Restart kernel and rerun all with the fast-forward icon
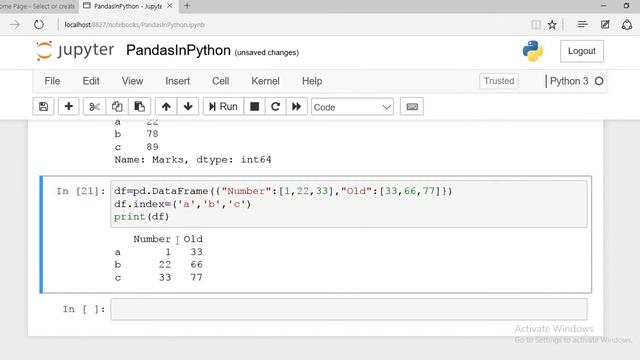This screenshot has height=360, width=640. click(x=297, y=107)
